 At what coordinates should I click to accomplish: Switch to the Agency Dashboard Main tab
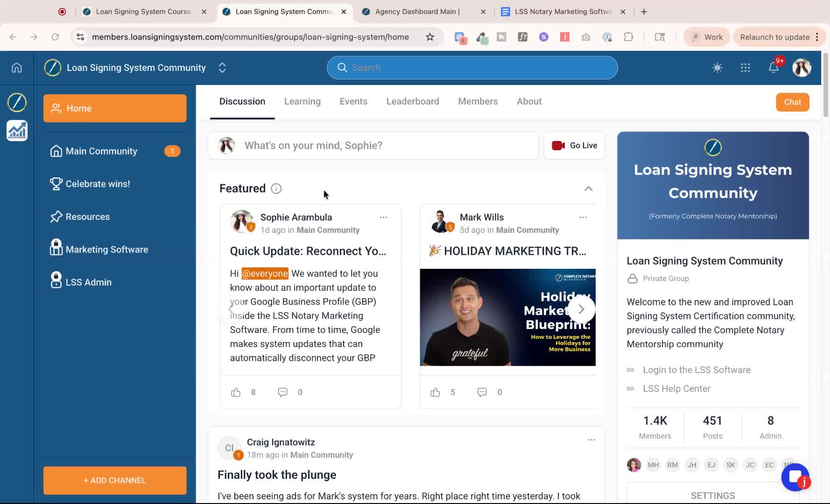[423, 12]
